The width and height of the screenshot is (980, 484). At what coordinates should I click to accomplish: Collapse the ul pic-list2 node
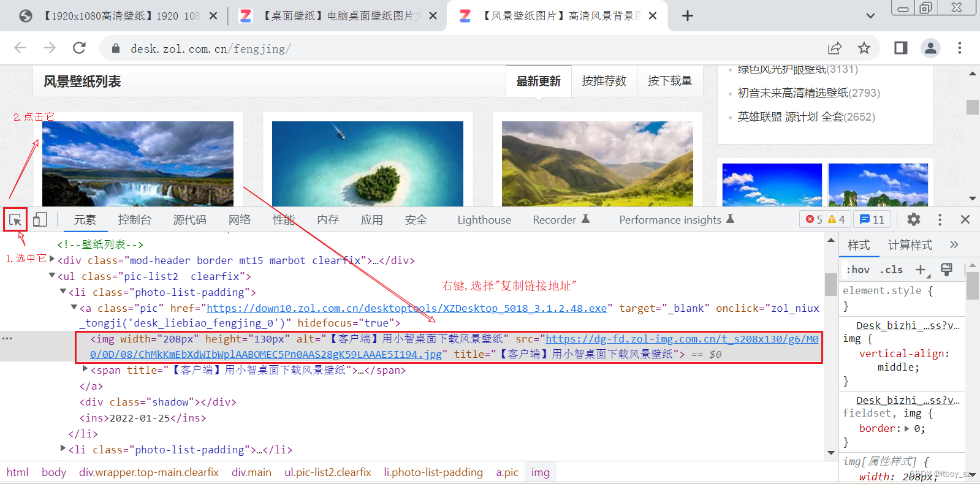pos(51,276)
